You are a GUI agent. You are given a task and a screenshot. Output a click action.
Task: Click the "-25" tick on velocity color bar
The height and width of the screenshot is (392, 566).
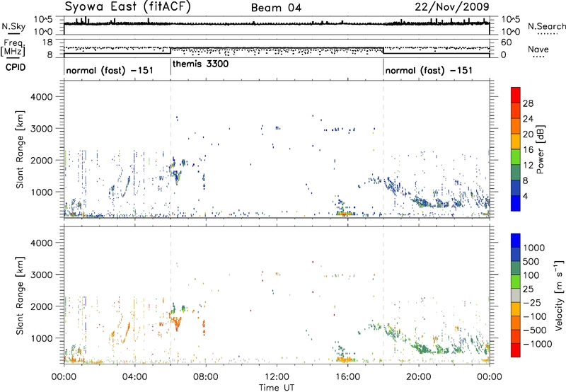532,302
